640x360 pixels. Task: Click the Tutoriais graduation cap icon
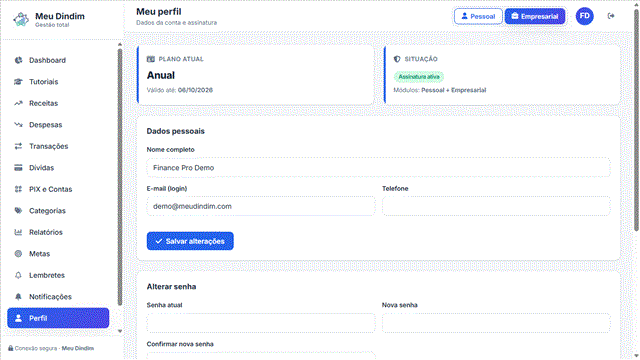(x=18, y=82)
